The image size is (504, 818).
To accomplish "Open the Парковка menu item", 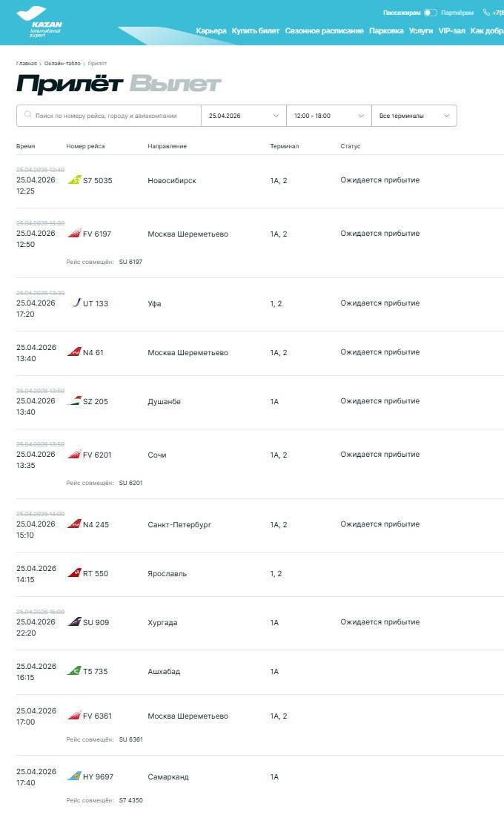I will tap(386, 31).
